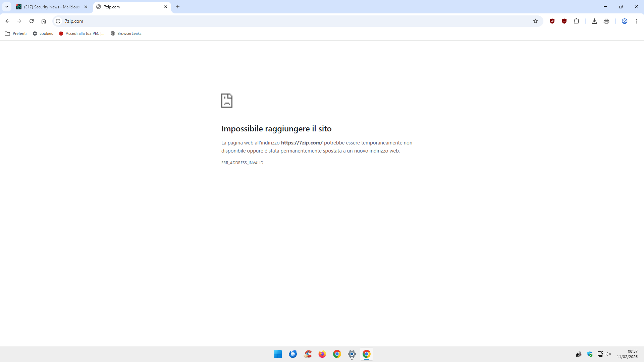Close the 7zip.com tab
This screenshot has width=644, height=362.
pos(166,7)
